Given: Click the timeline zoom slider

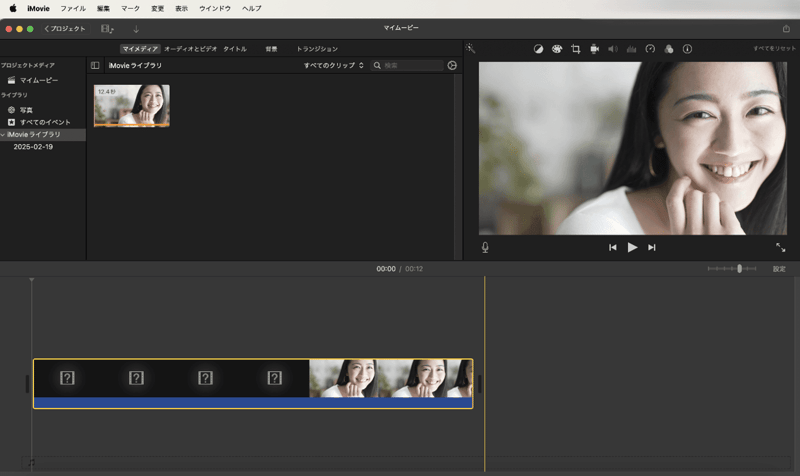Looking at the screenshot, I should click(x=739, y=269).
